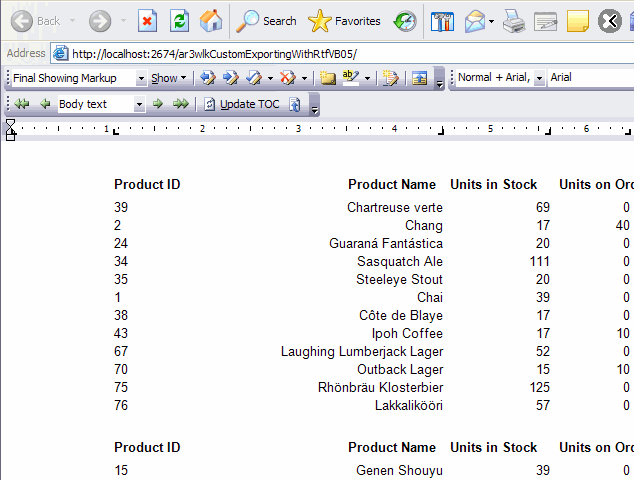Refresh the current page
Screen dimensions: 634x480
(179, 21)
